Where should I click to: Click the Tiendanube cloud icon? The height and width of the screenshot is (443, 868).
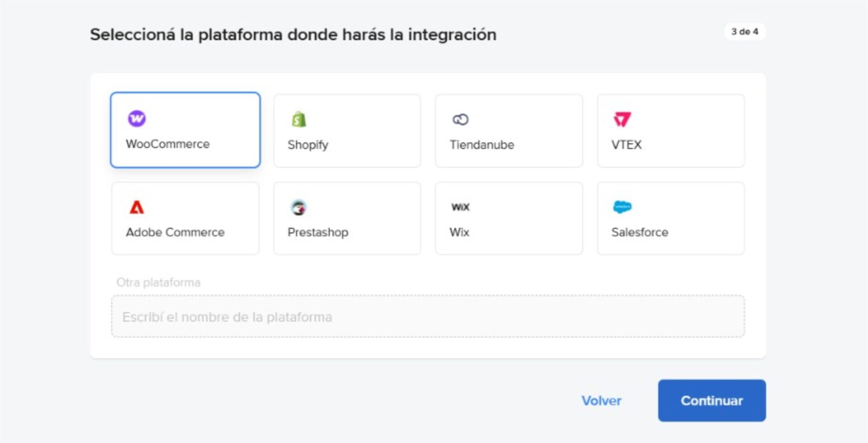coord(460,119)
